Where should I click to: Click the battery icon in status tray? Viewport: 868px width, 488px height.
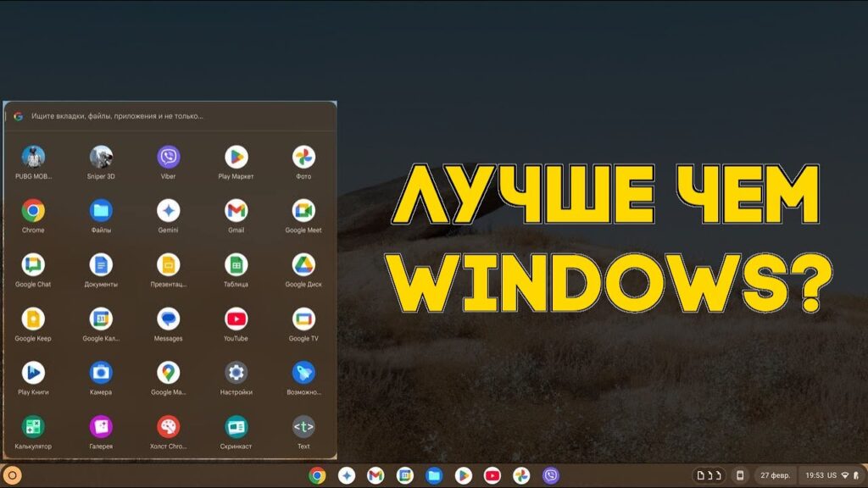(x=856, y=475)
